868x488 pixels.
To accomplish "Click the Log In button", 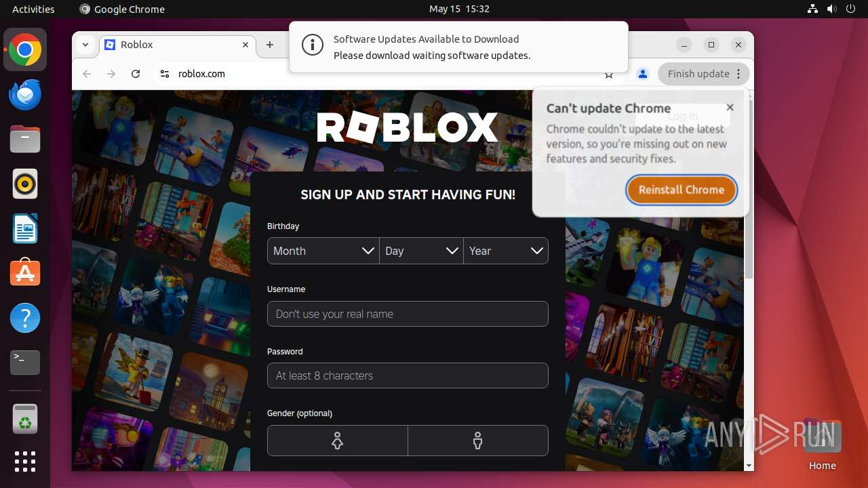I will (x=683, y=116).
